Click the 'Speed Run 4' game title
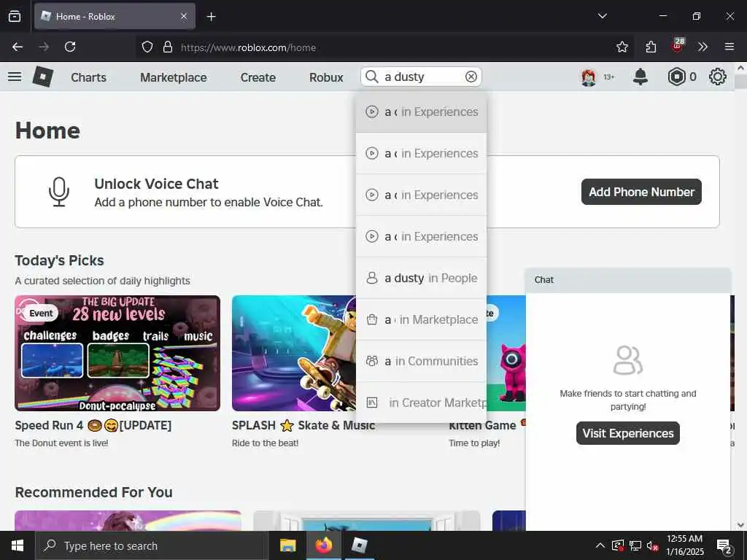Viewport: 747px width, 560px height. coord(93,425)
